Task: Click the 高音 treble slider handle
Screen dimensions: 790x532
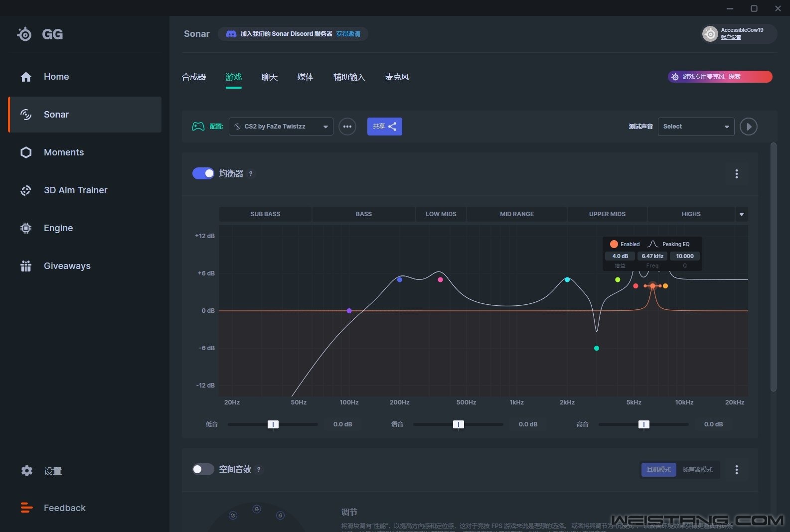Action: [x=644, y=424]
